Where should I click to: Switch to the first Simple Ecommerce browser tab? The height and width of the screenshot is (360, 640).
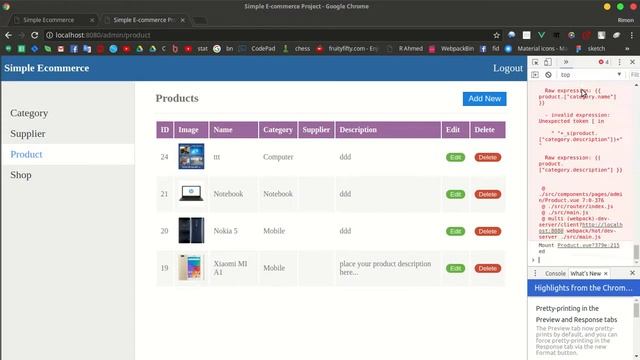(x=53, y=20)
